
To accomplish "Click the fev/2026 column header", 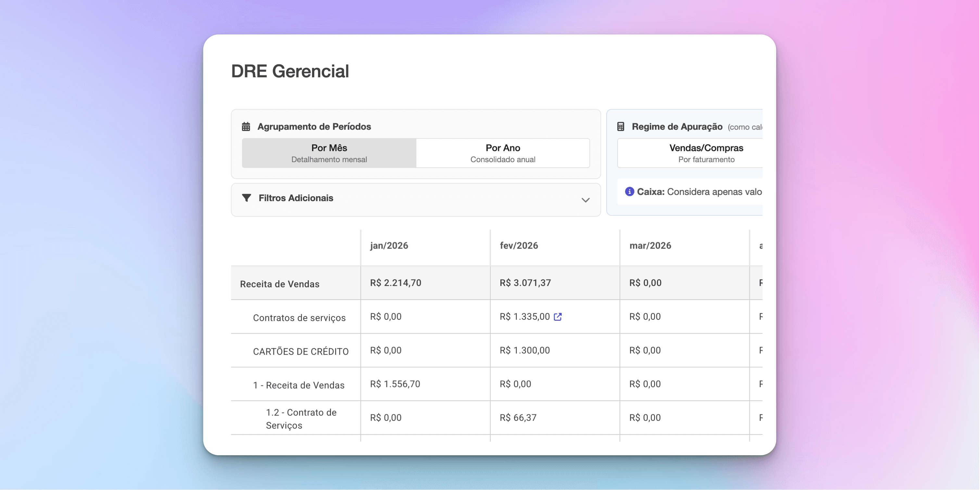I will point(519,246).
